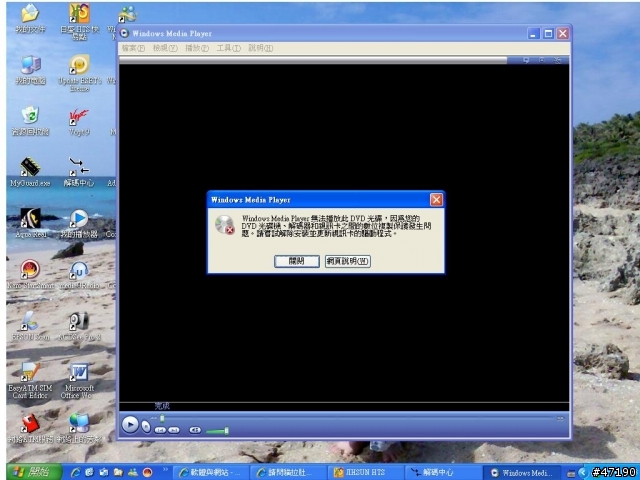The height and width of the screenshot is (480, 640).
Task: Open the 檢視 (View) menu in Windows Media Player
Action: click(165, 48)
